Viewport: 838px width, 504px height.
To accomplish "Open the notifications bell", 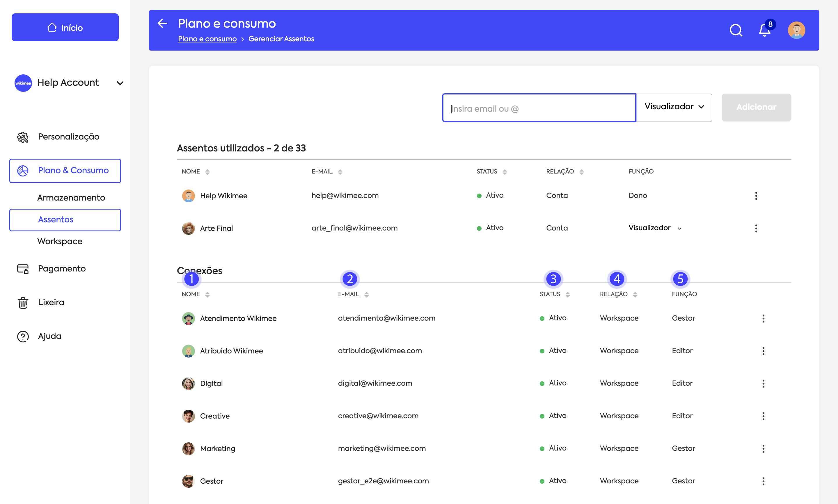I will click(x=764, y=30).
